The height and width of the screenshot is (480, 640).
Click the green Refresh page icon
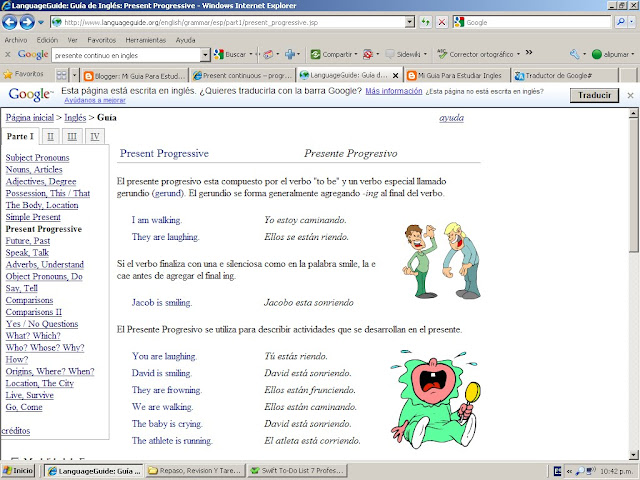tap(426, 22)
